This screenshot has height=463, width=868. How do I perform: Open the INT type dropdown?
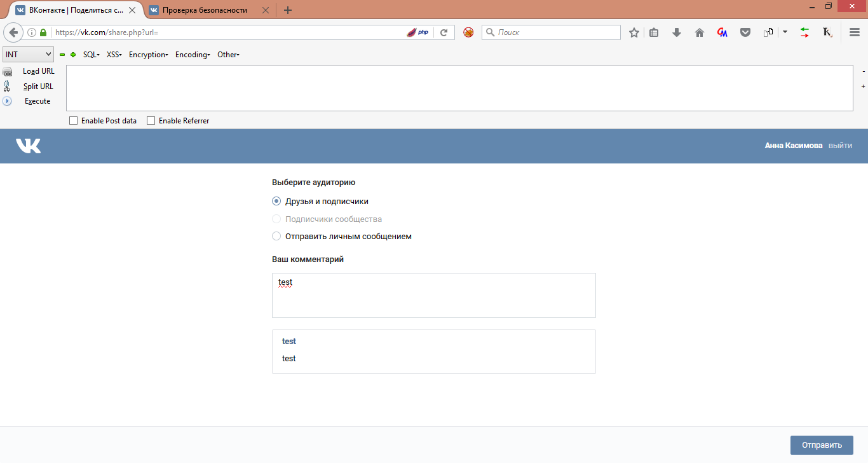(x=29, y=55)
